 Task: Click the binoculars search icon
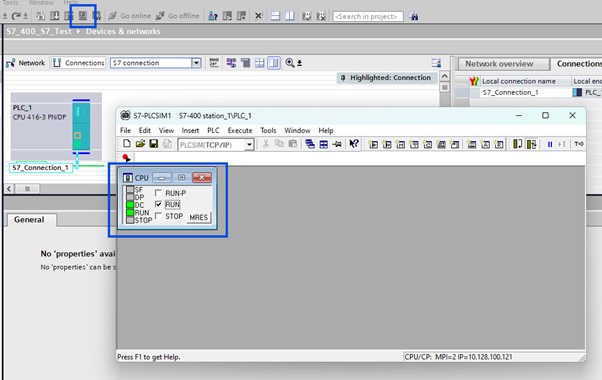tap(413, 16)
